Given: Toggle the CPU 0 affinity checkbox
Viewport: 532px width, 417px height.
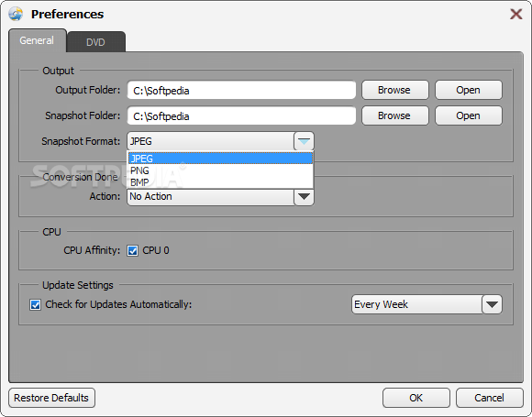Looking at the screenshot, I should pos(132,250).
